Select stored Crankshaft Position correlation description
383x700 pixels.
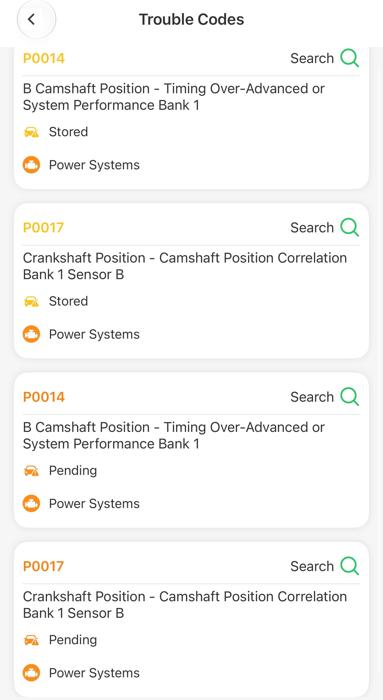tap(185, 266)
